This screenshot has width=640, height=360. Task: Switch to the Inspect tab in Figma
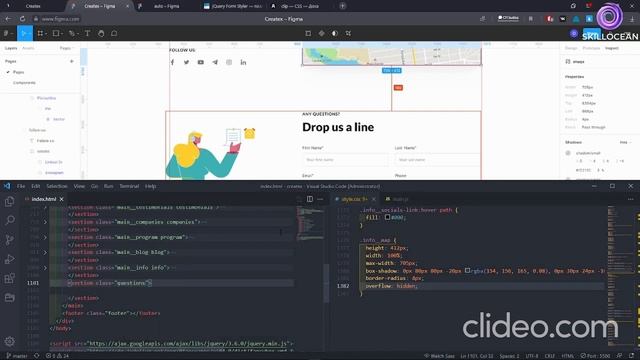(x=611, y=48)
